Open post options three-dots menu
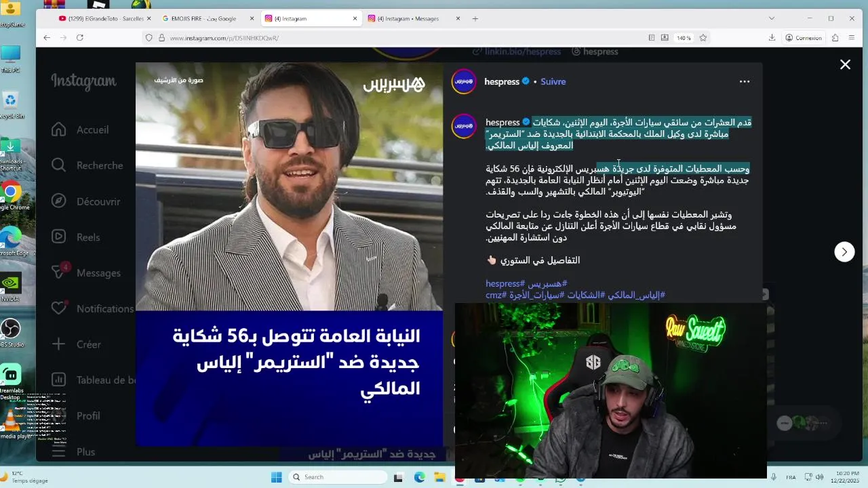 745,81
